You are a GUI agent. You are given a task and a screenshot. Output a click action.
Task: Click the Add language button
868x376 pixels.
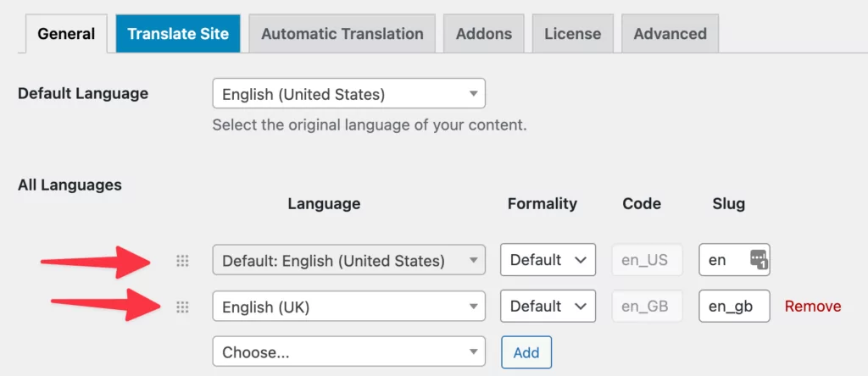click(526, 352)
